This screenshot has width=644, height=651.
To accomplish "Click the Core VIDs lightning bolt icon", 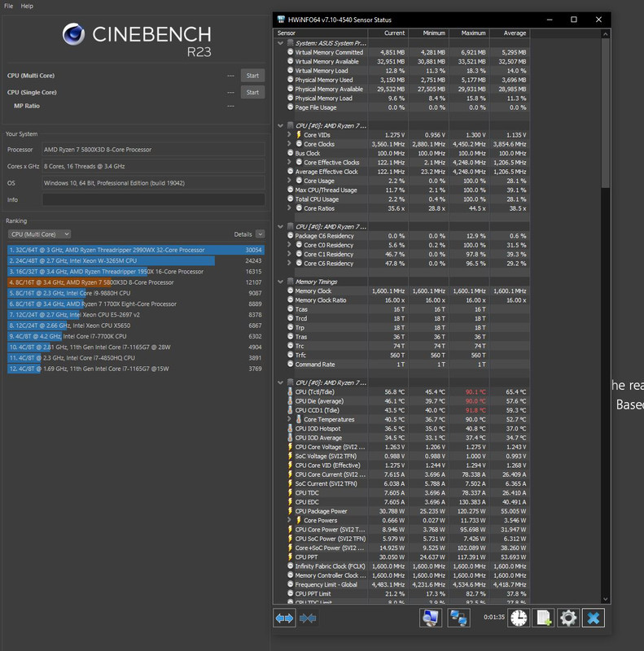I will [299, 135].
